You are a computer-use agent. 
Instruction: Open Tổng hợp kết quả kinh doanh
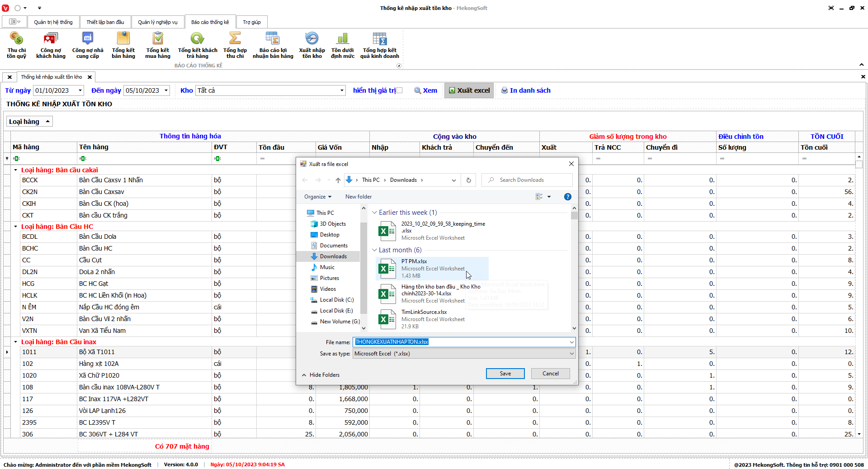coord(379,45)
